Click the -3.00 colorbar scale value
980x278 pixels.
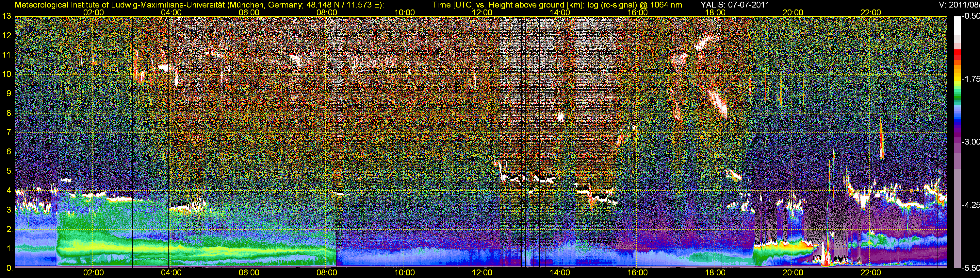[971, 142]
